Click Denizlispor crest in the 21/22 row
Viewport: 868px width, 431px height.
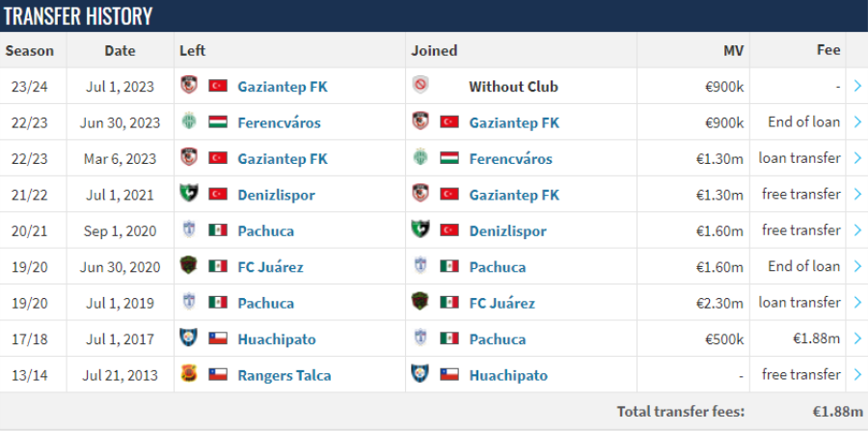point(189,194)
